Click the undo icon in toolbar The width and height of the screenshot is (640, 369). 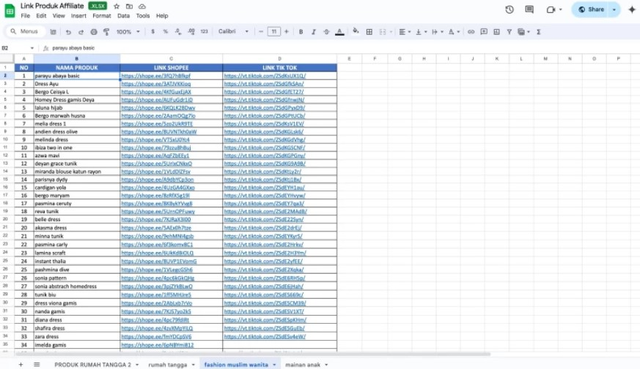[68, 32]
